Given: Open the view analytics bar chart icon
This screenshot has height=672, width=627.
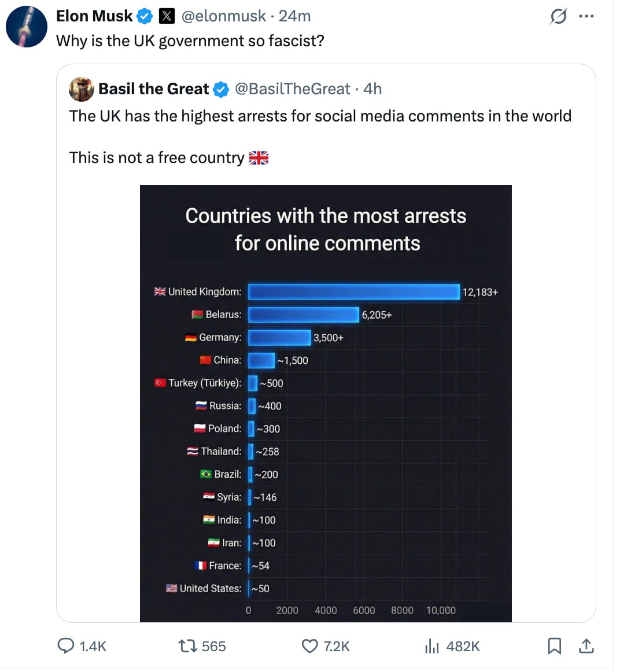Looking at the screenshot, I should coord(432,645).
